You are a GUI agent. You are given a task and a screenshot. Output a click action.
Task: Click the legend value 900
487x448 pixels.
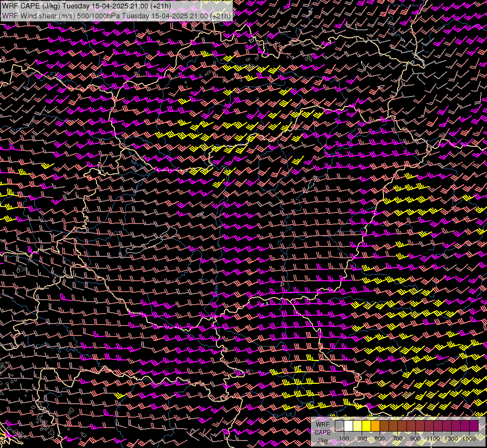point(415,439)
